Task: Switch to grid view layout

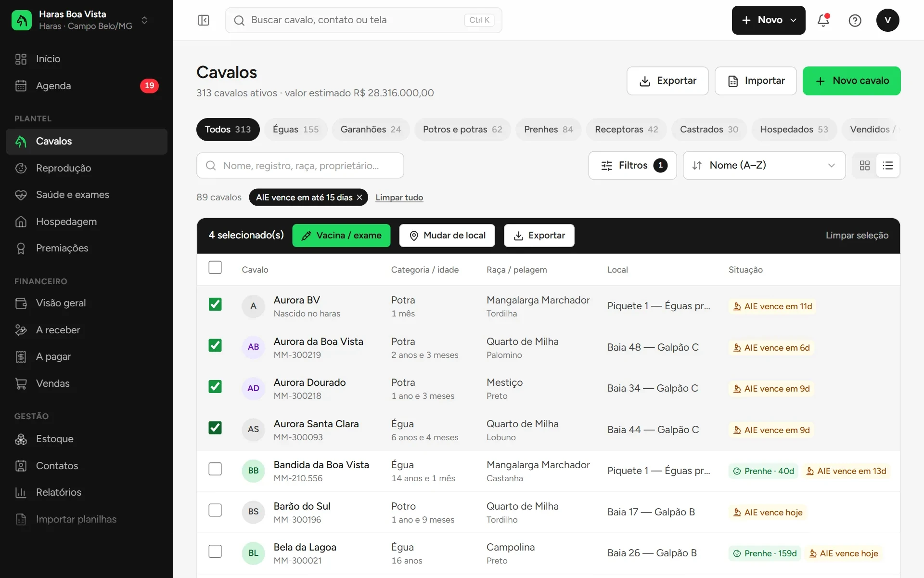Action: point(864,166)
